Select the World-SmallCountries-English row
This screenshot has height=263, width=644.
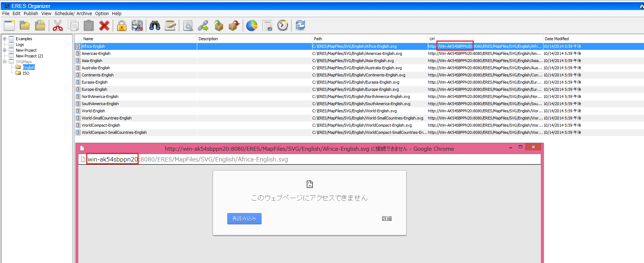[x=359, y=118]
